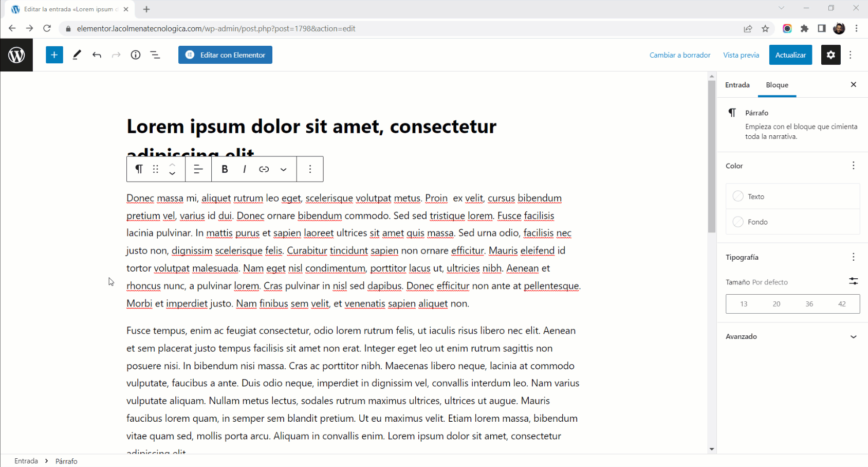
Task: Apply italic formatting in block toolbar
Action: (244, 169)
